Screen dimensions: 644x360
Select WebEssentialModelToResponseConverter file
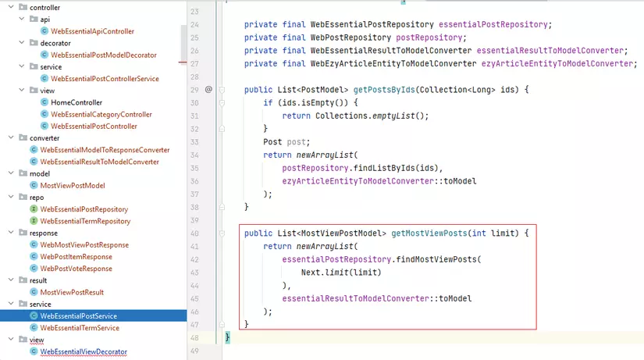click(105, 150)
